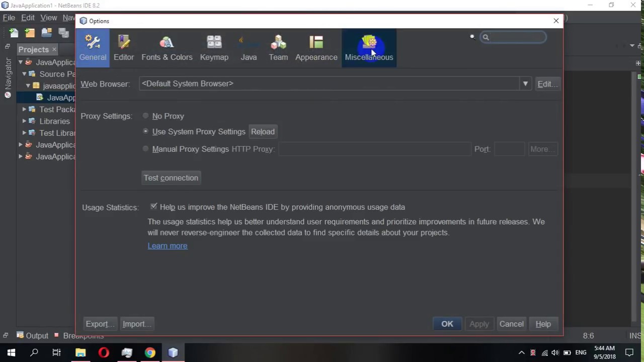
Task: Click the Help button
Action: pos(543,324)
